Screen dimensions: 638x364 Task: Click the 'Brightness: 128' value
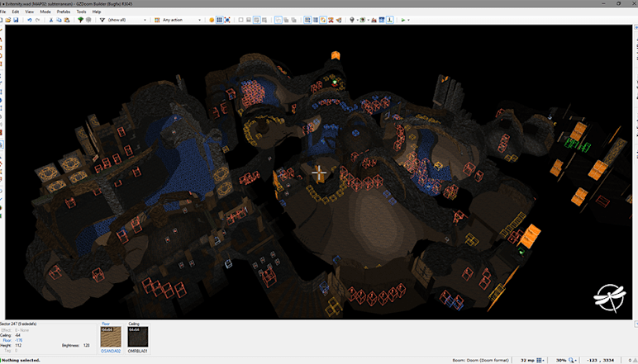76,345
